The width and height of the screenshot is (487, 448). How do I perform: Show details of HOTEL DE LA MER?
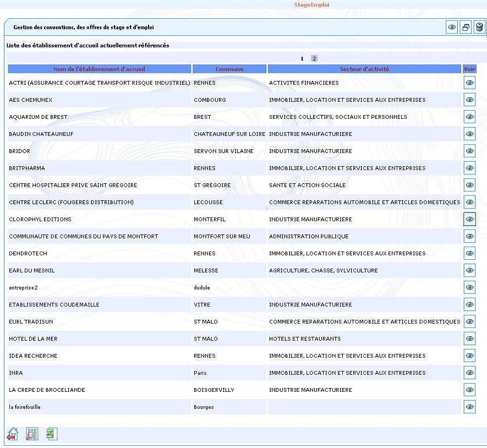(x=469, y=338)
